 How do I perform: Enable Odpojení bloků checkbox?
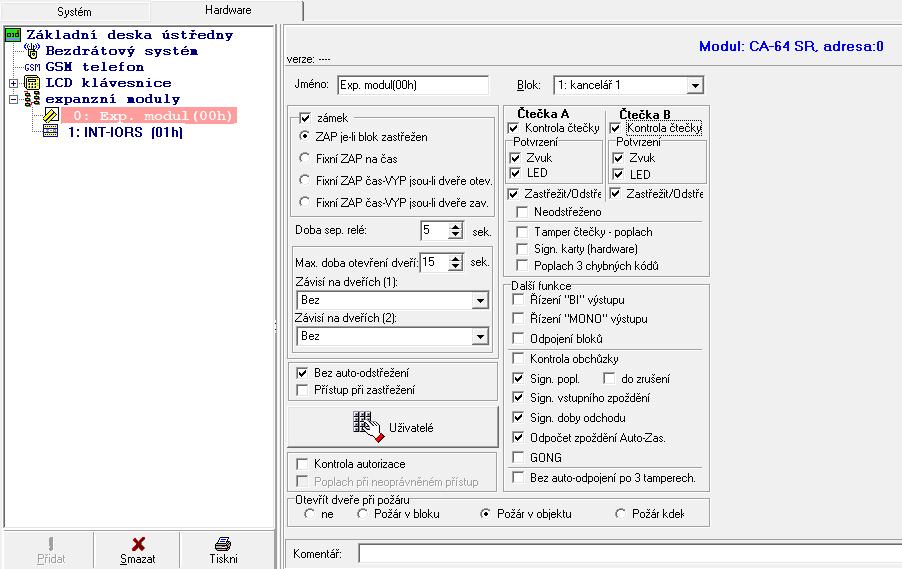pyautogui.click(x=518, y=338)
